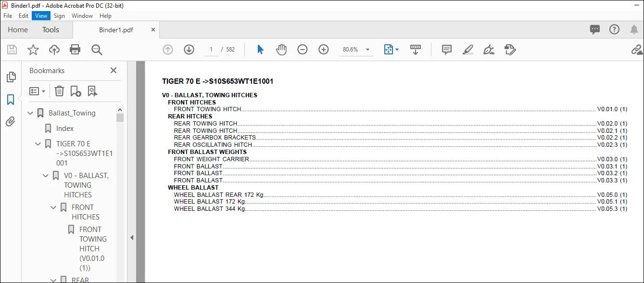Image resolution: width=644 pixels, height=283 pixels.
Task: Click the FRONT TOWING HITCH index entry
Action: 208,109
